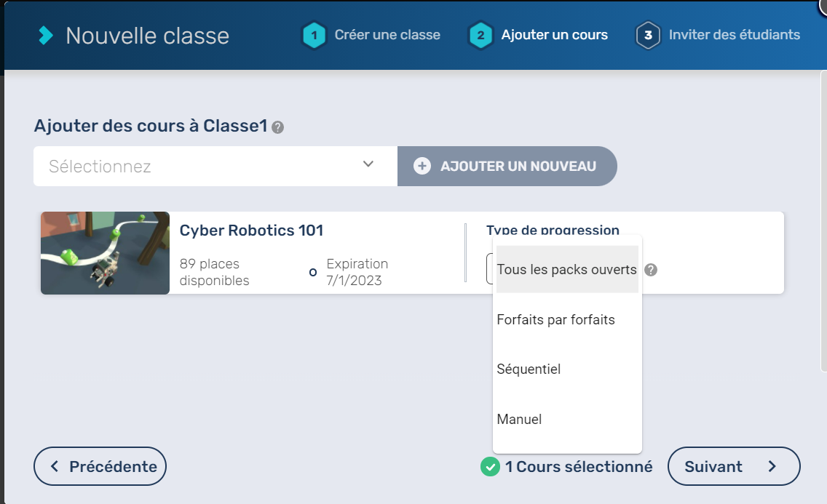Select Forfaits par forfaits progression
This screenshot has width=827, height=504.
(x=555, y=320)
